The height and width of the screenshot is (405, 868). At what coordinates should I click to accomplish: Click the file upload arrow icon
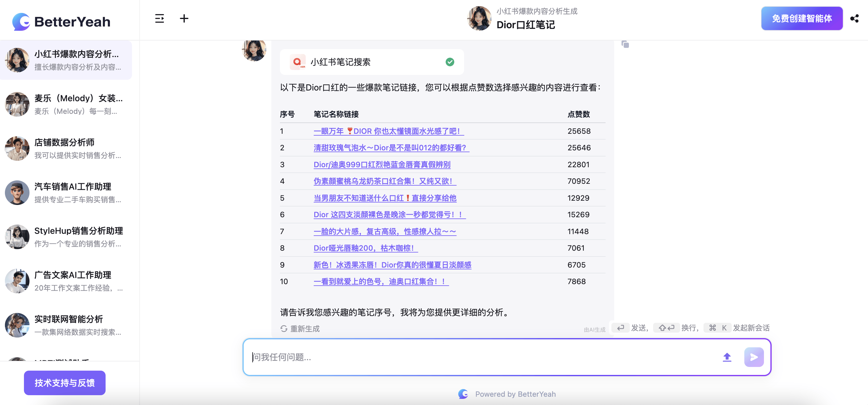point(727,357)
